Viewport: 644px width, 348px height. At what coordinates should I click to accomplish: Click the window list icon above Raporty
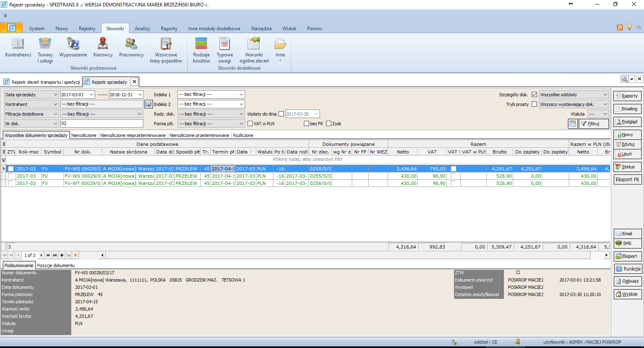(624, 79)
